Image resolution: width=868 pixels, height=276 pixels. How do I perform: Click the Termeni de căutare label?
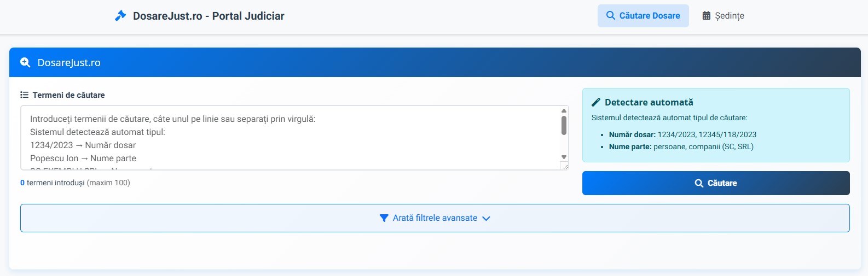coord(68,95)
